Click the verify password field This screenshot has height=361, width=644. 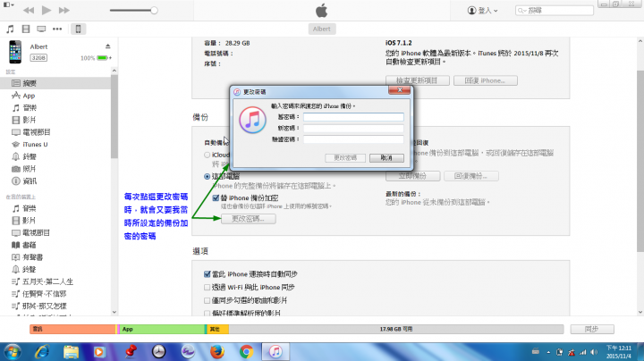click(x=353, y=139)
